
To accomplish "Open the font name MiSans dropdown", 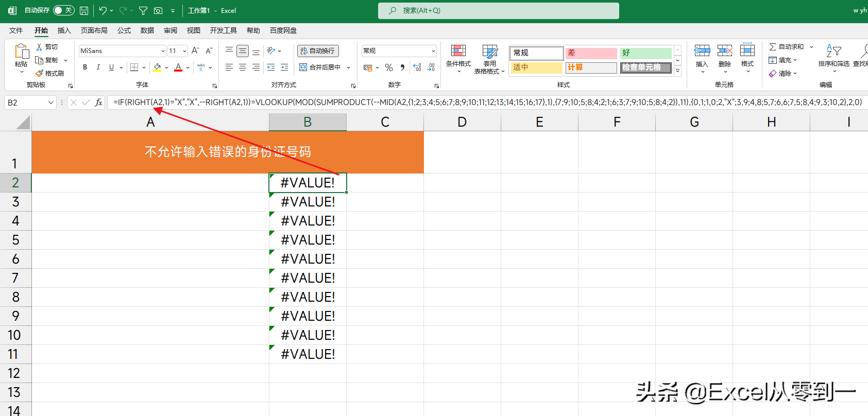I will (x=163, y=51).
